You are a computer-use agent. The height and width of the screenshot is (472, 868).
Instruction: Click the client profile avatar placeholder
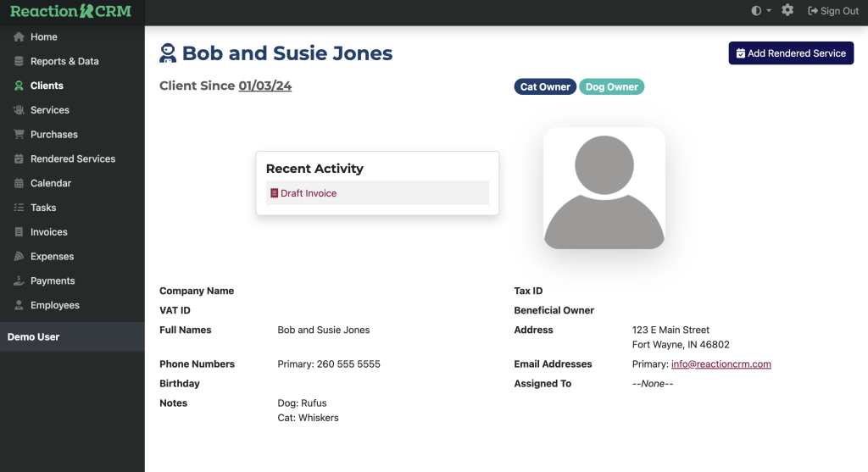(x=604, y=188)
